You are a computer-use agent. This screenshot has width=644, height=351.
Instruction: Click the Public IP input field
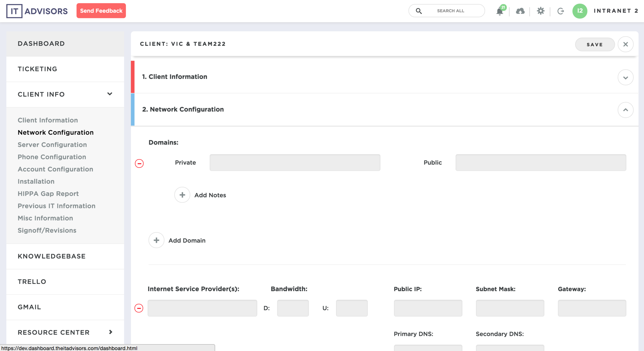(428, 308)
